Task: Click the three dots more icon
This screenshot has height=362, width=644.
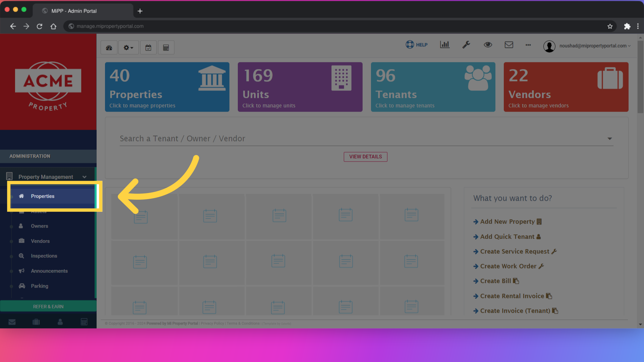Action: pyautogui.click(x=528, y=45)
